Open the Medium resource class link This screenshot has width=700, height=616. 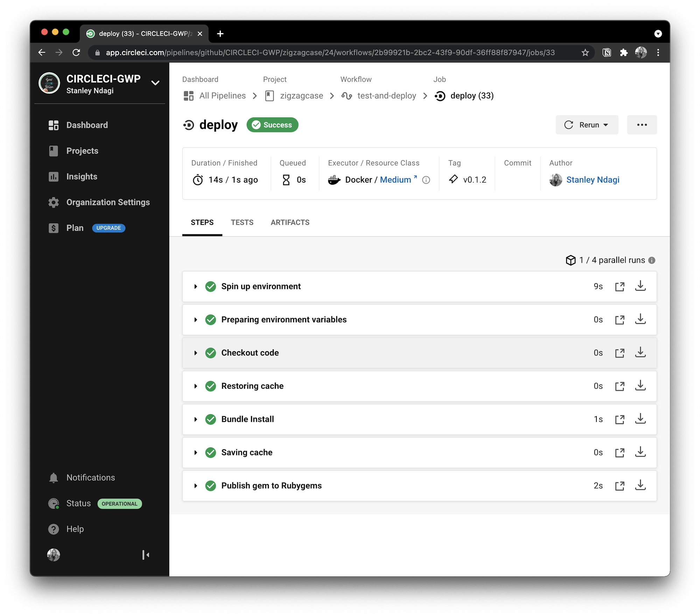(x=396, y=179)
